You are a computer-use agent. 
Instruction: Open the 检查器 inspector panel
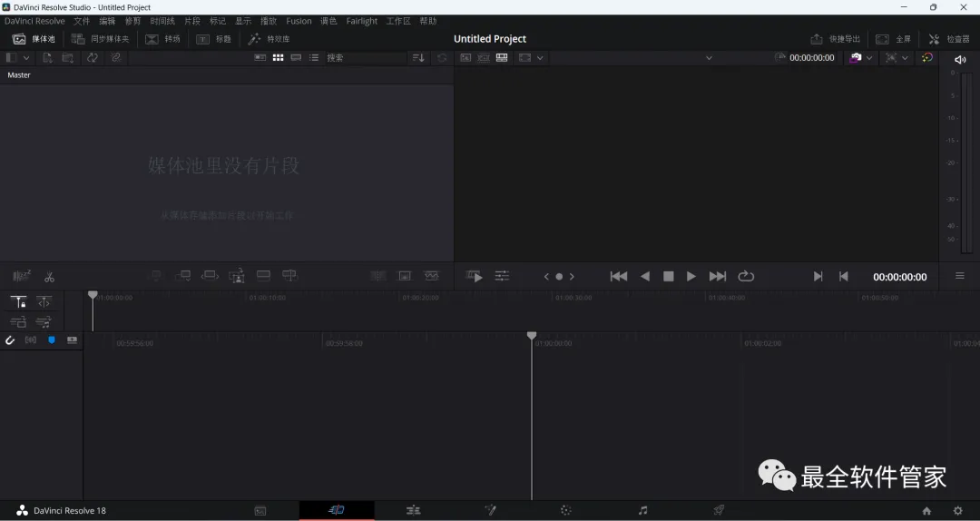[949, 39]
